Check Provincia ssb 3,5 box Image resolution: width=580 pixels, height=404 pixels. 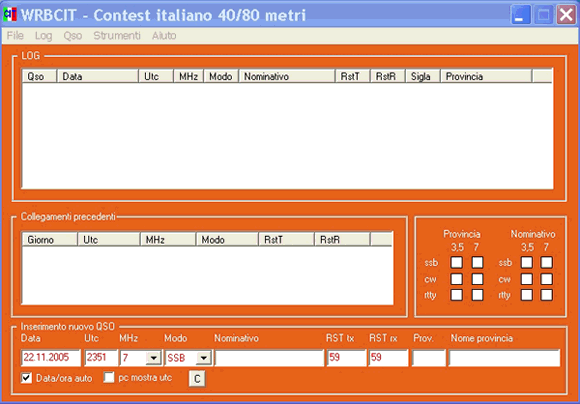(456, 262)
